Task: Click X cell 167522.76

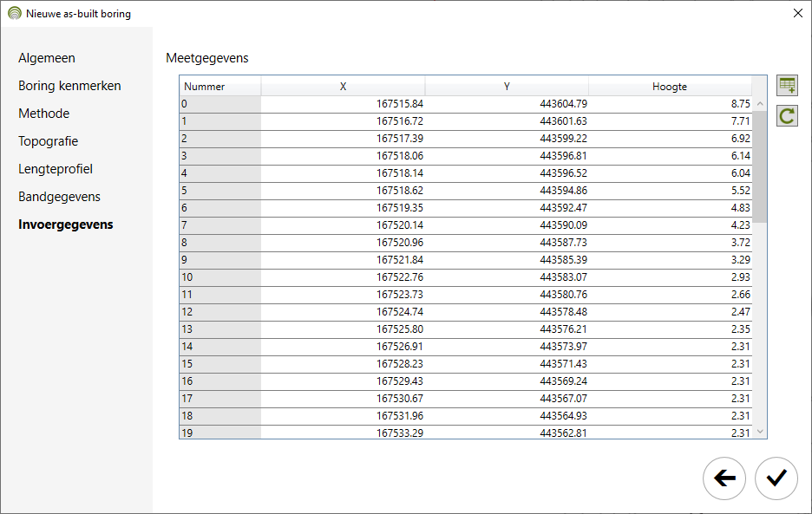Action: coord(343,277)
